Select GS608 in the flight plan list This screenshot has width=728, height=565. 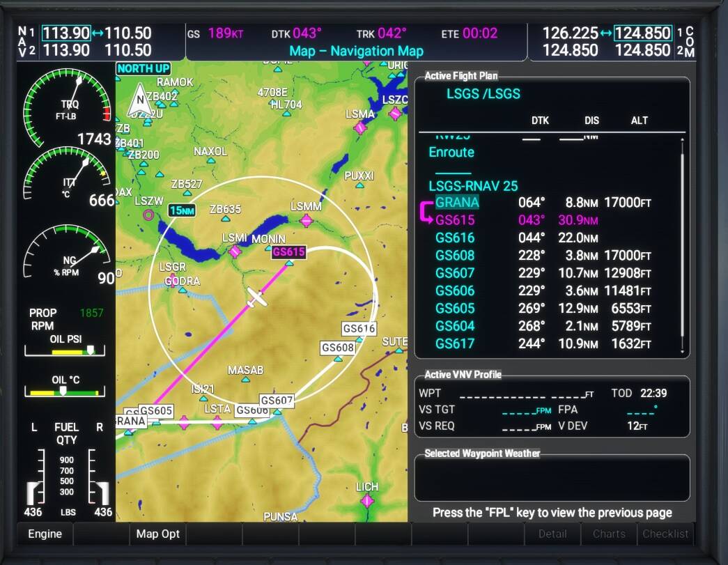[x=543, y=256]
